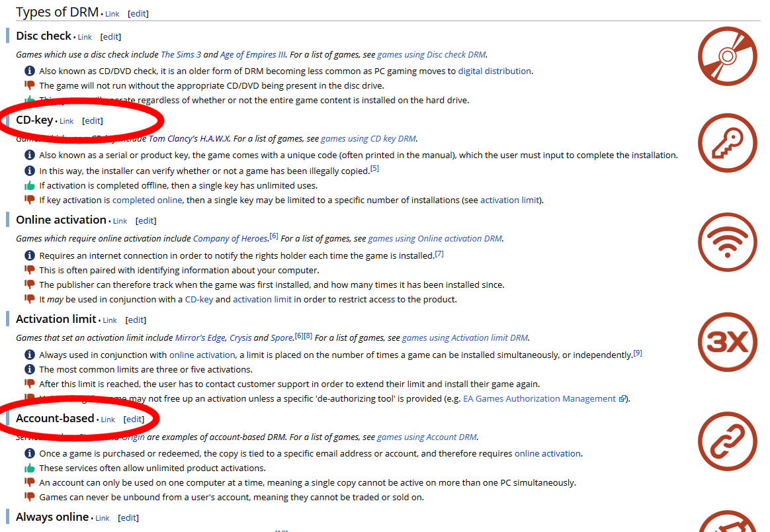Open The Sims 3 game link
The height and width of the screenshot is (532, 770).
[181, 54]
